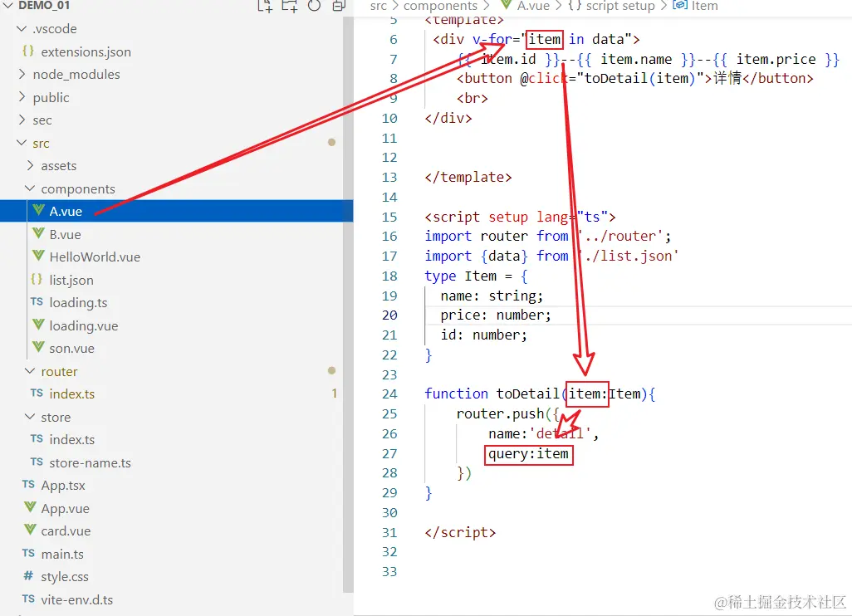
Task: Collapse the src folder
Action: click(x=22, y=143)
